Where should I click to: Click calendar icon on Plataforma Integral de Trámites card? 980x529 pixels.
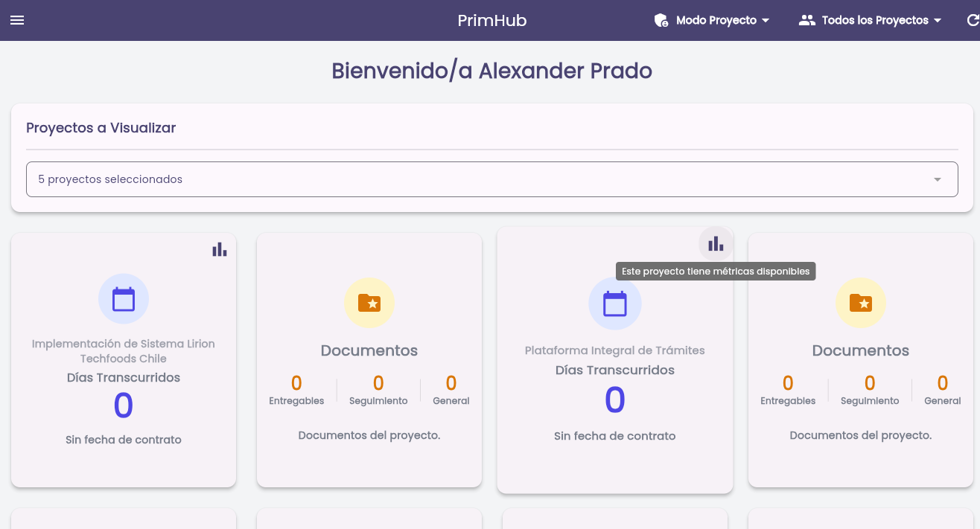614,304
